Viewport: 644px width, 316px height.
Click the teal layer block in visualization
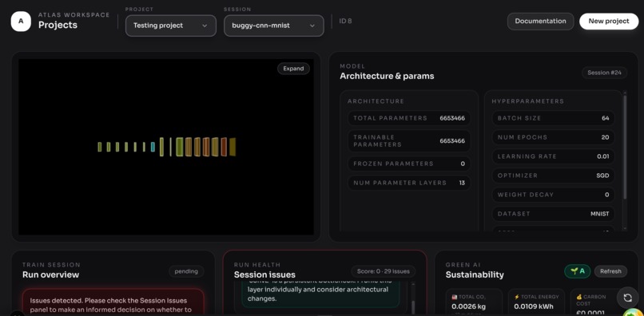153,147
